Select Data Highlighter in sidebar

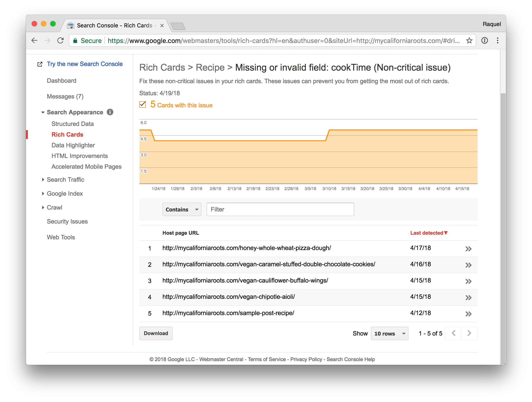[x=73, y=145]
